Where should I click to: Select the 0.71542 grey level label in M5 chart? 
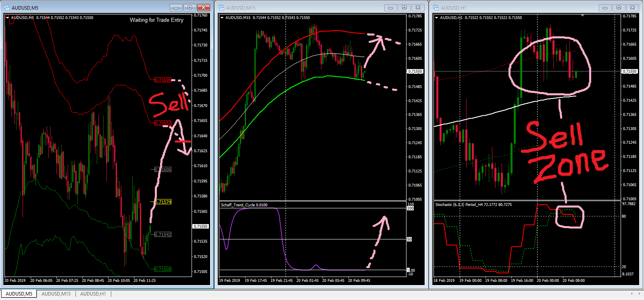coord(163,235)
